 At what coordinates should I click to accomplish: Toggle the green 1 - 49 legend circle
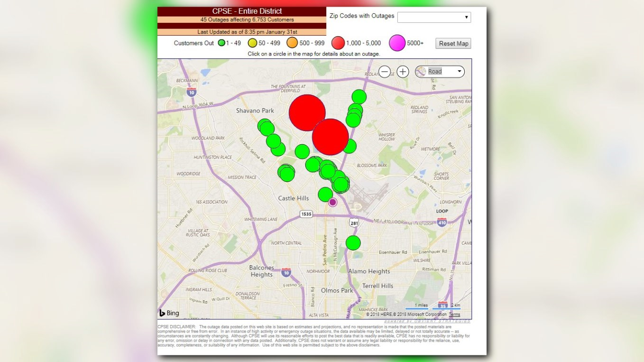[221, 43]
